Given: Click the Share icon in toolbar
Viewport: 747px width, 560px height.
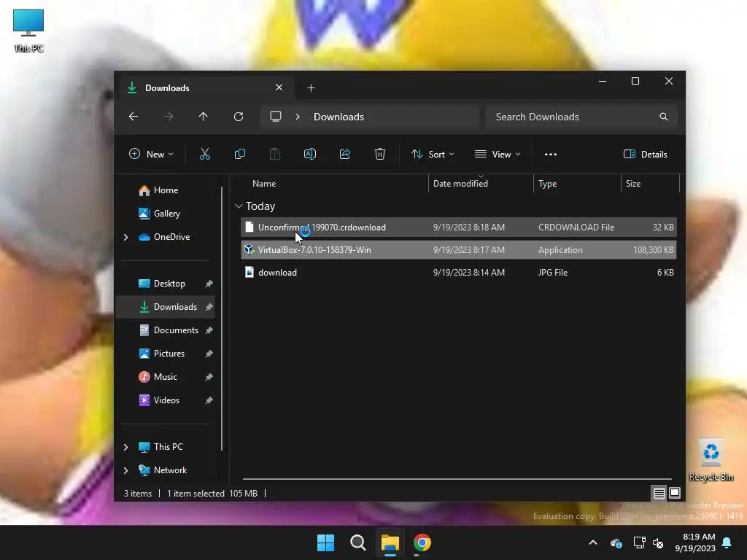Looking at the screenshot, I should point(345,154).
